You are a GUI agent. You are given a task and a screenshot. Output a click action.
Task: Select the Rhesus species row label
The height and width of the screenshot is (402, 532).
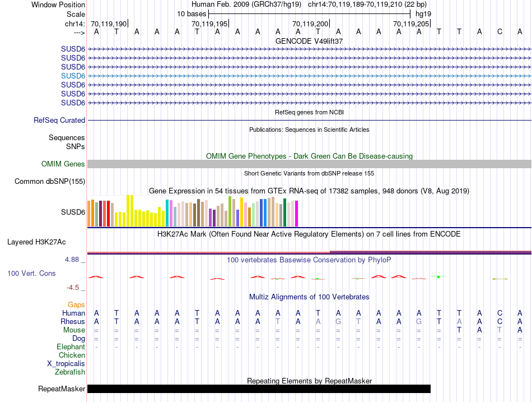(x=73, y=322)
